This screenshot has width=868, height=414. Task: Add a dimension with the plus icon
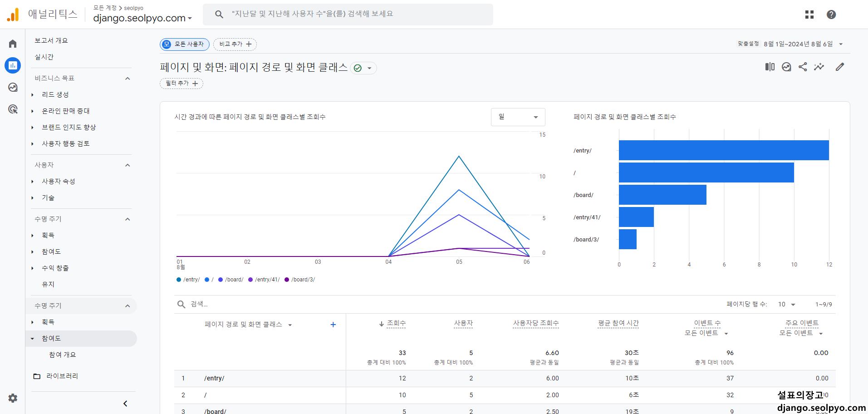click(333, 325)
